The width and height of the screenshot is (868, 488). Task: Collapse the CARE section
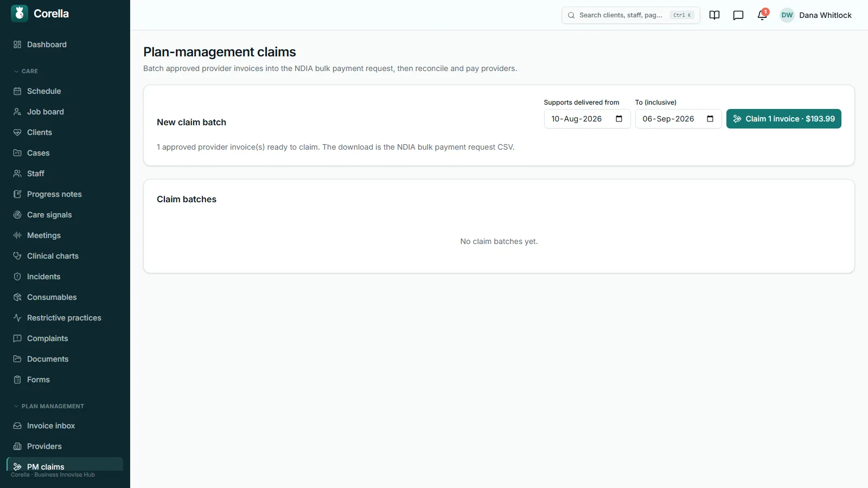(26, 71)
